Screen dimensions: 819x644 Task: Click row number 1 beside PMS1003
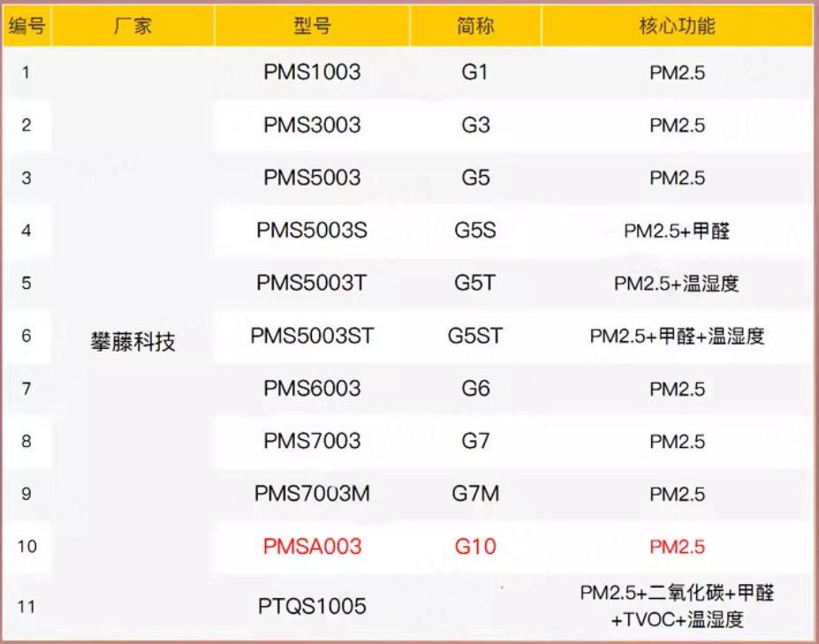(27, 72)
